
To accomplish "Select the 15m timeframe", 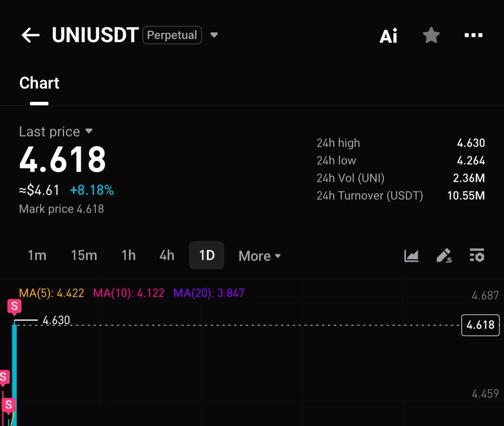I will click(84, 255).
